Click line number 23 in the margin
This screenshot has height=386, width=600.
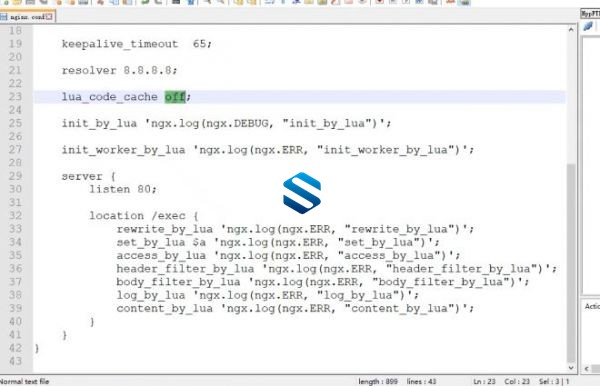tap(15, 97)
